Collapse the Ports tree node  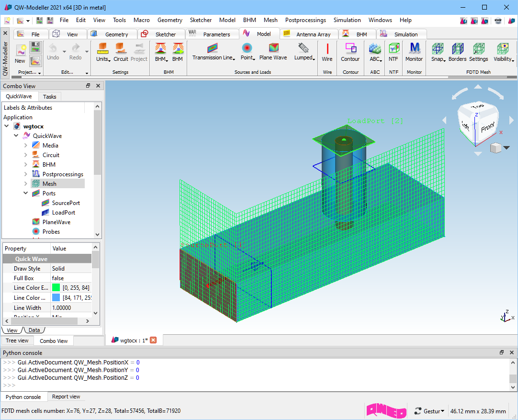pyautogui.click(x=26, y=193)
